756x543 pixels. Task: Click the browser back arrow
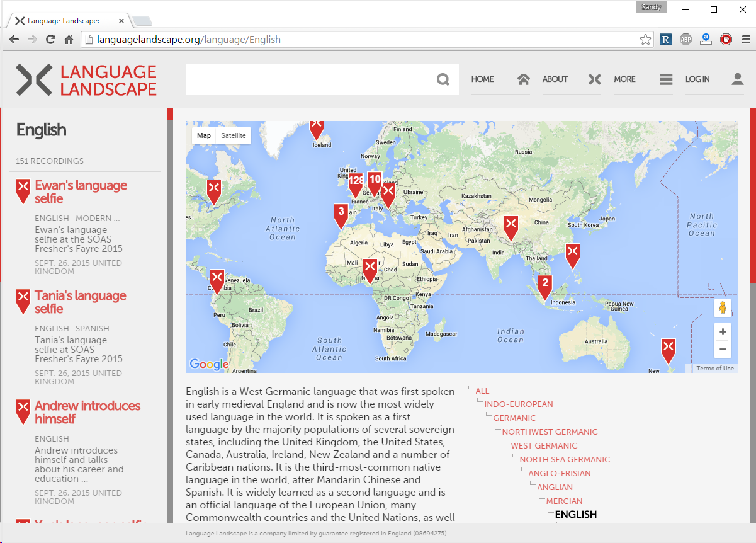pyautogui.click(x=14, y=40)
